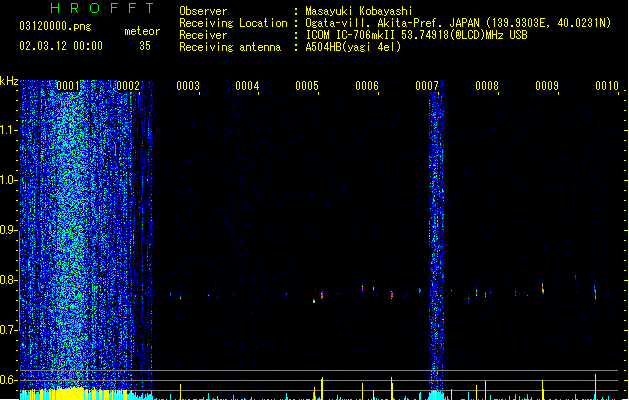Click the 0.9 kHz axis label

pyautogui.click(x=7, y=230)
